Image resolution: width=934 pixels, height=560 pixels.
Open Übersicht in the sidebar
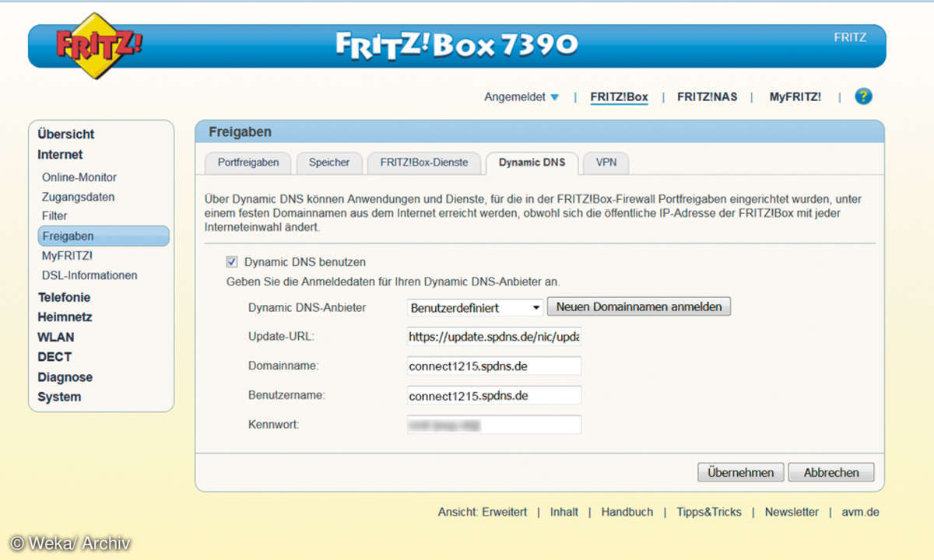(66, 134)
